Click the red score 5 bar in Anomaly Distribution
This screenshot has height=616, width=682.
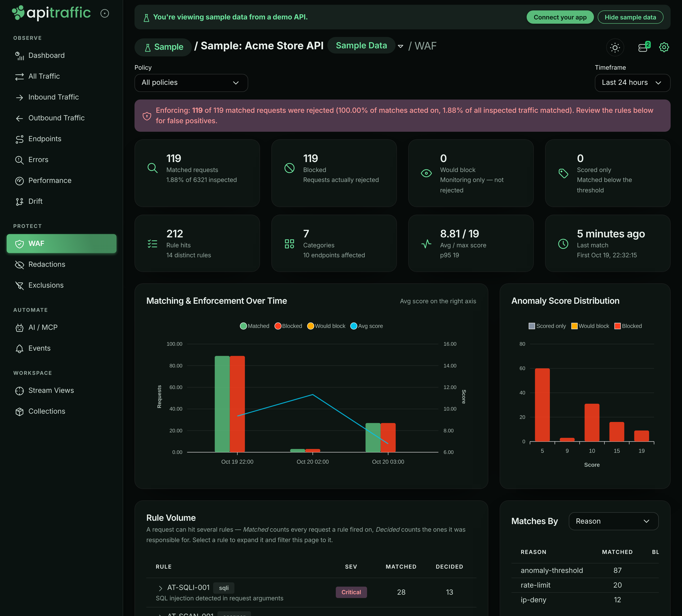[x=542, y=405]
